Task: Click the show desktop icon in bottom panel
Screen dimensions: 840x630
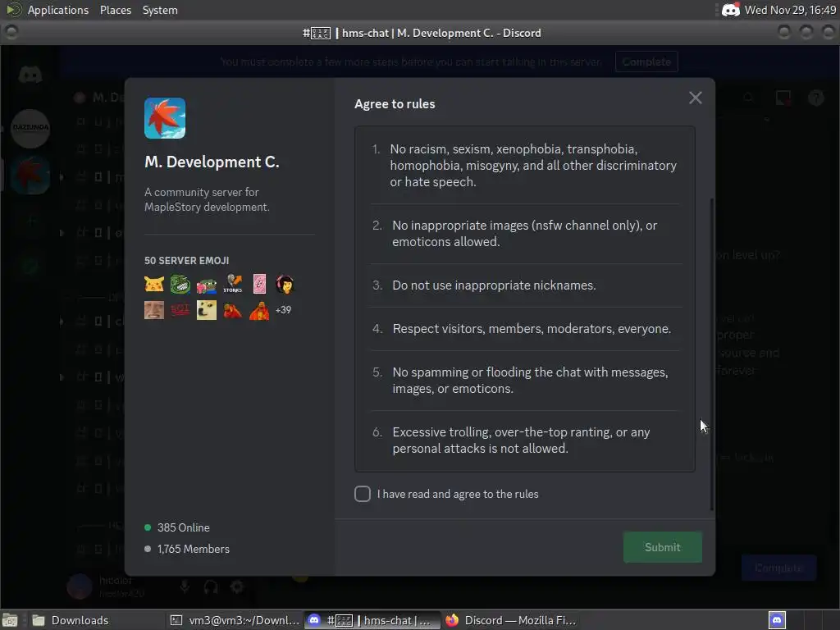Action: tap(10, 620)
